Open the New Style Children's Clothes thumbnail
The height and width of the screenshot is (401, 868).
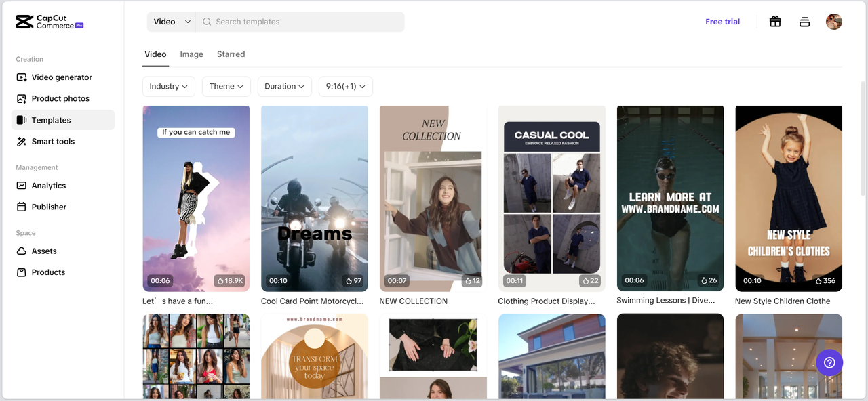(x=789, y=198)
